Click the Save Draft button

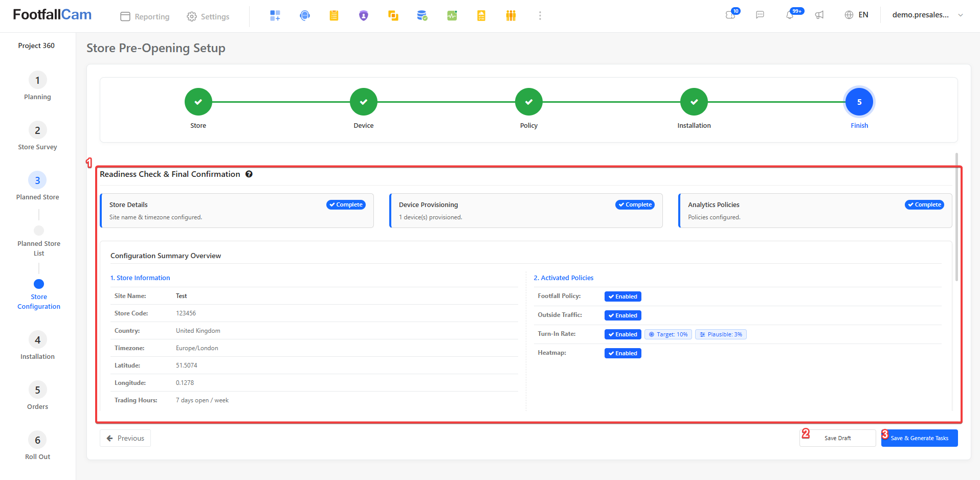(838, 438)
